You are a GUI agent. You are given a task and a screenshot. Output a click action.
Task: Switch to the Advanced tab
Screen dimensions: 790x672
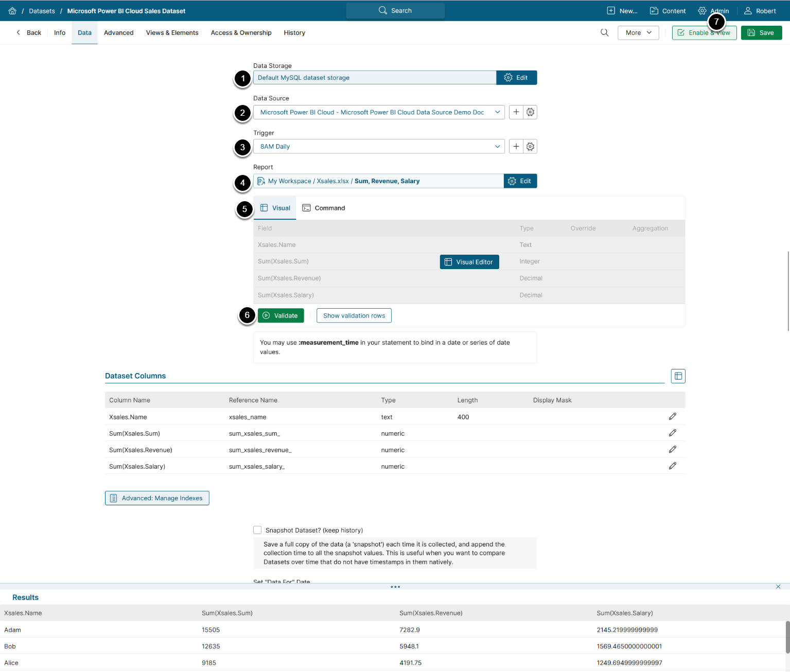click(118, 33)
